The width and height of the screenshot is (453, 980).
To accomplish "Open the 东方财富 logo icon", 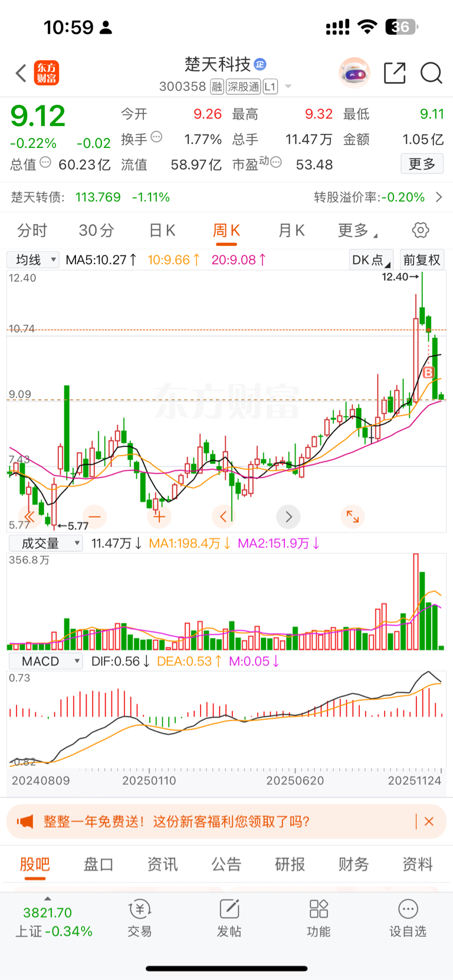I will pyautogui.click(x=47, y=73).
